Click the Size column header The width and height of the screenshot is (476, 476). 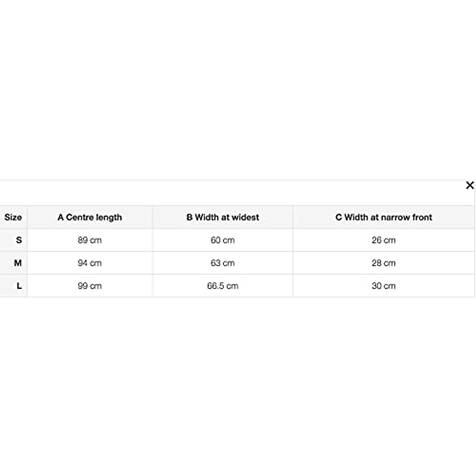coord(13,217)
